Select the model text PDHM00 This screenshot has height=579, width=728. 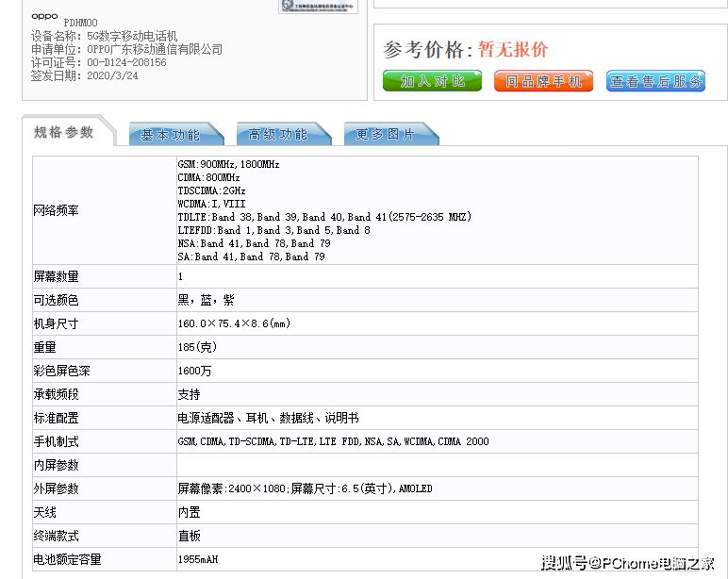coord(80,23)
